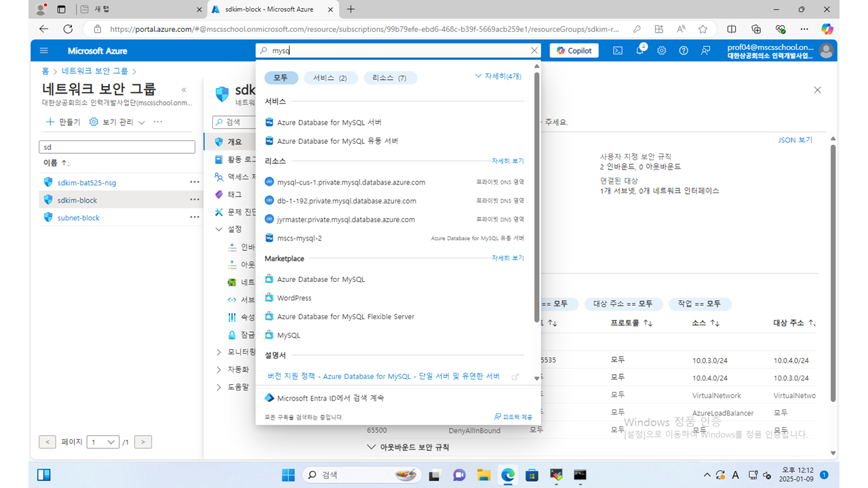
Task: Click 자세히 보기 next to Marketplace
Action: click(x=507, y=258)
